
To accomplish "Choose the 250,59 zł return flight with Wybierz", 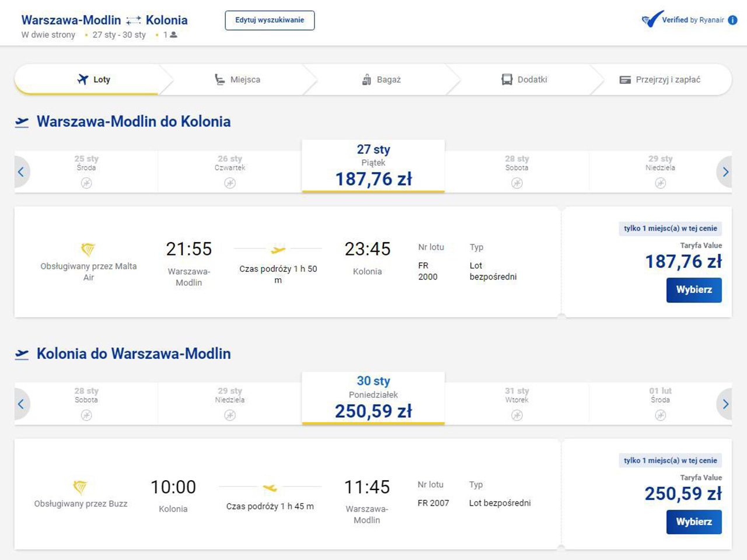I will point(693,522).
